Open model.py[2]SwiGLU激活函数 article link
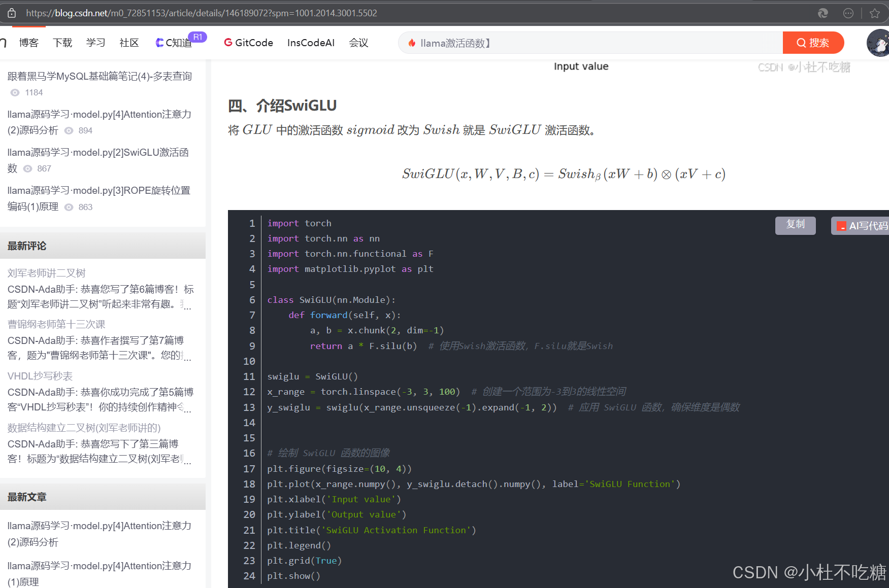This screenshot has width=889, height=588. coord(98,160)
